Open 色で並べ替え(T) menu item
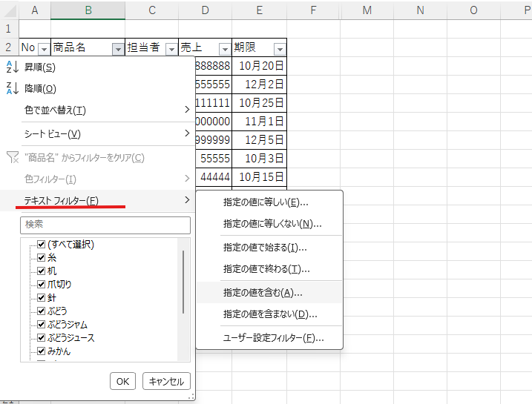 (98, 110)
